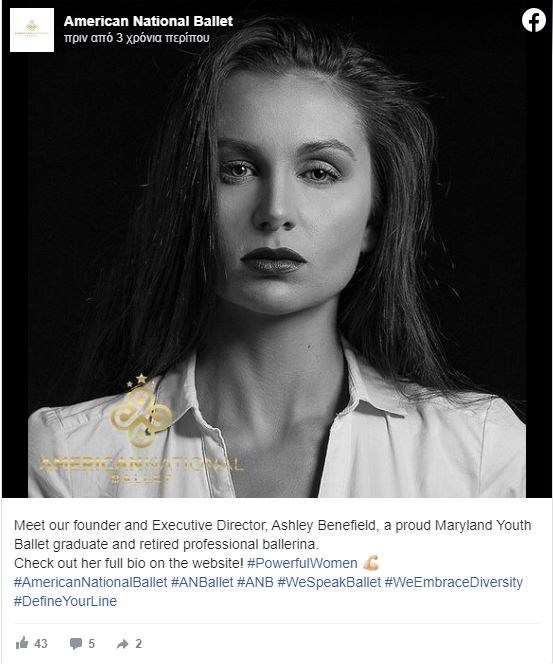553x664 pixels.
Task: Open the Facebook logo icon
Action: (x=534, y=20)
